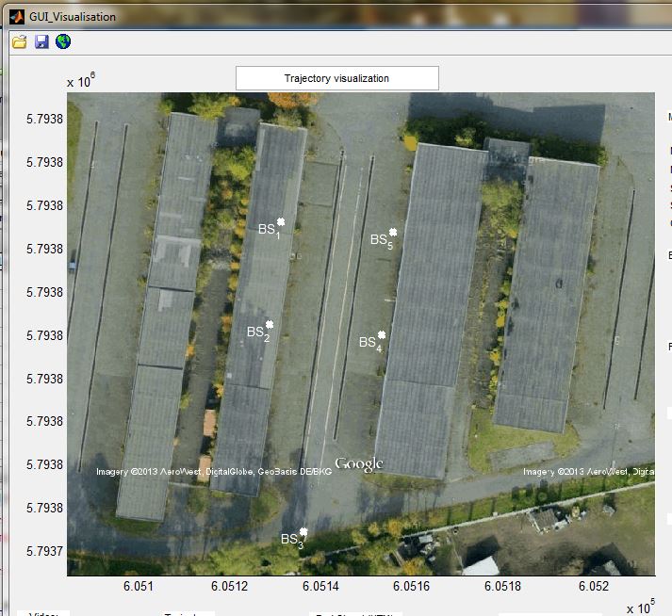
Task: Click the open file folder icon
Action: pos(20,41)
